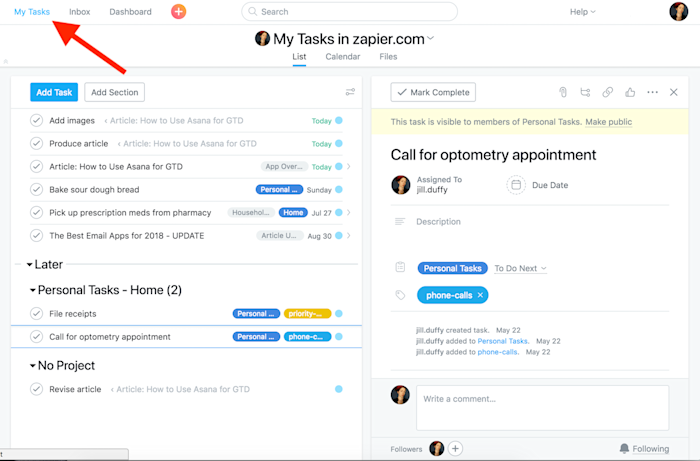The image size is (700, 461).
Task: Mark Revise article task complete
Action: tap(37, 389)
